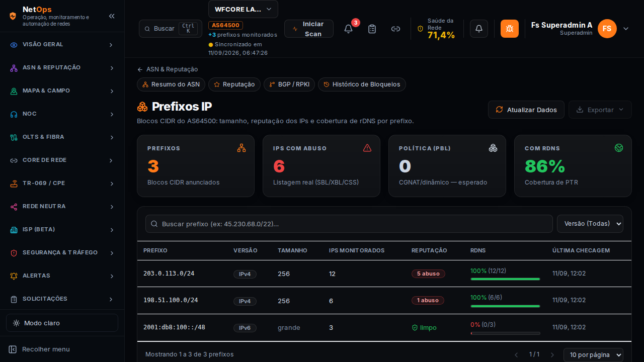Viewport: 644px width, 362px height.
Task: Switch to Histórico de Bloqueios tab
Action: coord(362,84)
